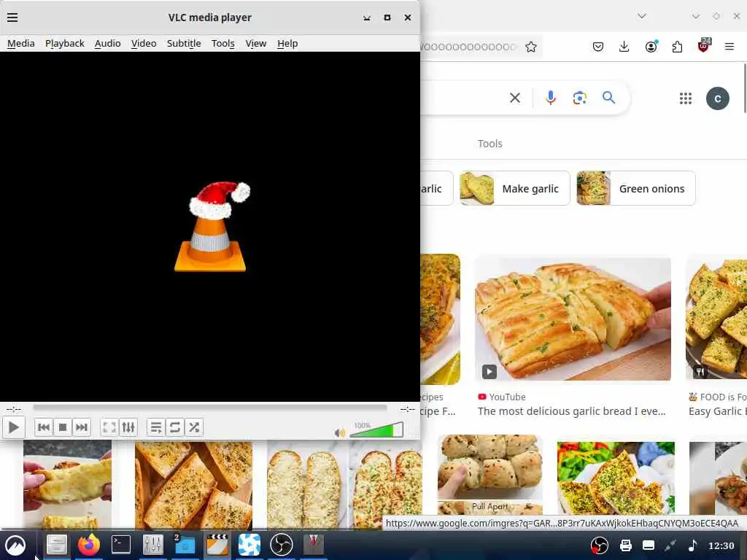Open the folder app with badge 2
This screenshot has height=560, width=747.
tap(185, 544)
